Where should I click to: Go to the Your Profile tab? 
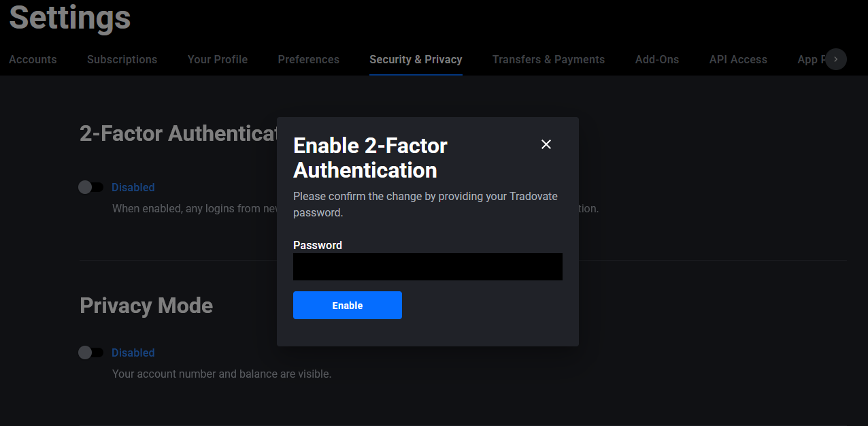[218, 59]
